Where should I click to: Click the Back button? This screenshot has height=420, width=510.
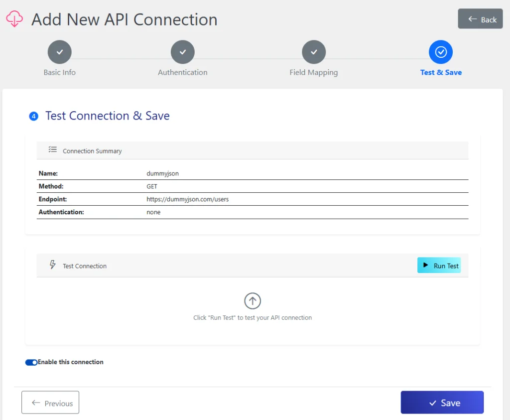pos(480,19)
